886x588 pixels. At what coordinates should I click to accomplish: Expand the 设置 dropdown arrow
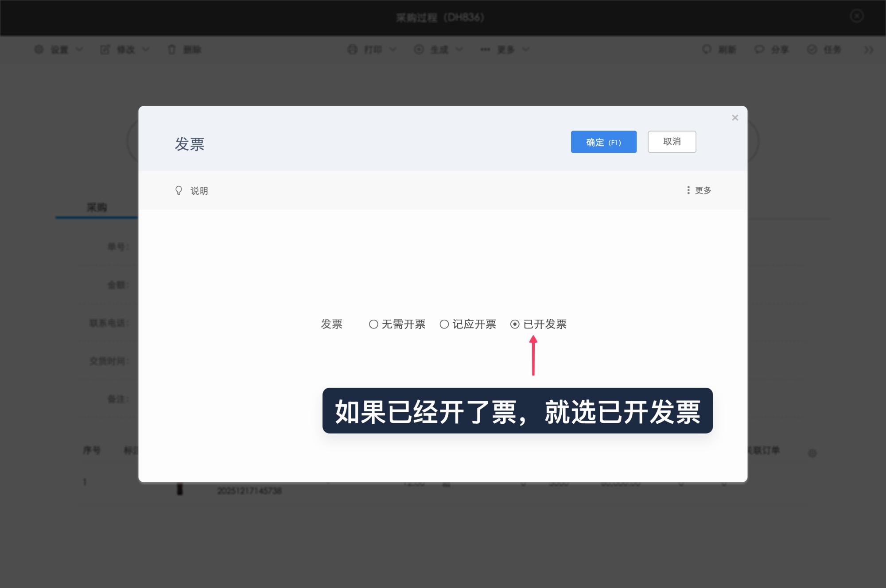coord(80,50)
